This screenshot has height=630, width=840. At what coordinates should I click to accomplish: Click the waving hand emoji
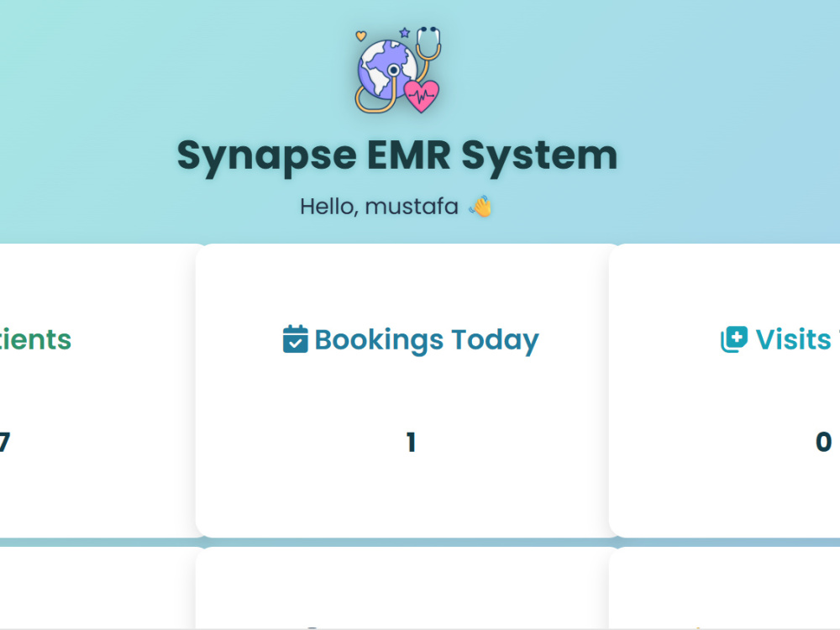tap(480, 207)
